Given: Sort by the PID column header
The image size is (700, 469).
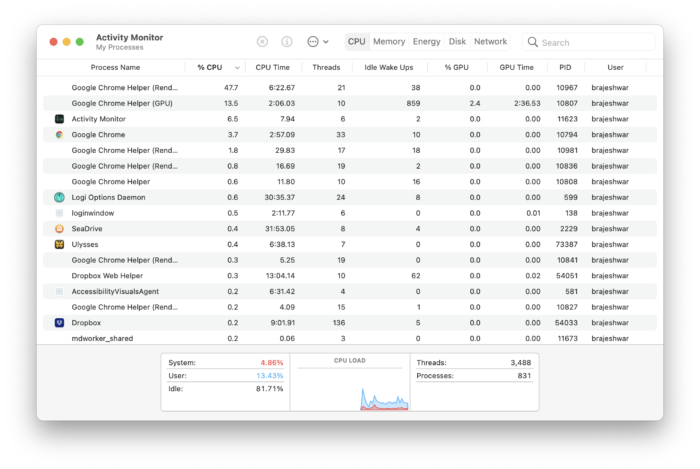Looking at the screenshot, I should tap(566, 68).
